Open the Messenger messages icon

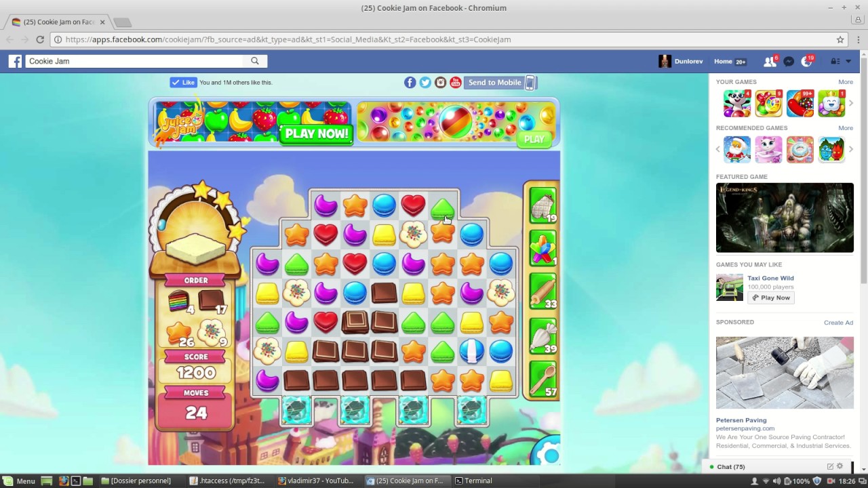789,61
